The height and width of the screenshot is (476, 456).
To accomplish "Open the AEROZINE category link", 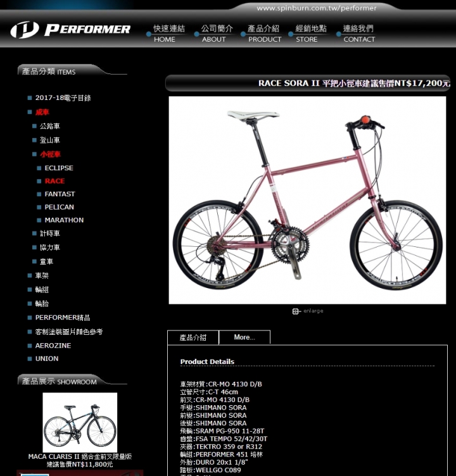I will tap(53, 346).
